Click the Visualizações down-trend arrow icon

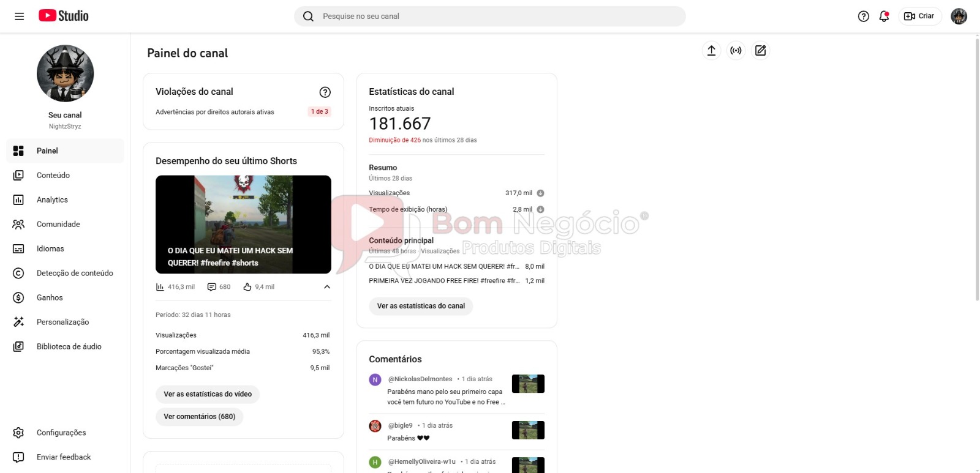click(540, 193)
